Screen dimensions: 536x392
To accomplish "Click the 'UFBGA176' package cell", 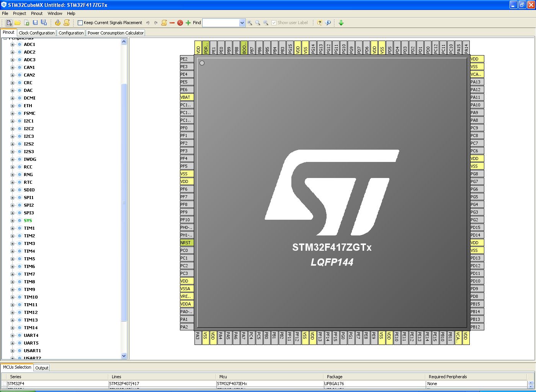I will tap(374, 384).
